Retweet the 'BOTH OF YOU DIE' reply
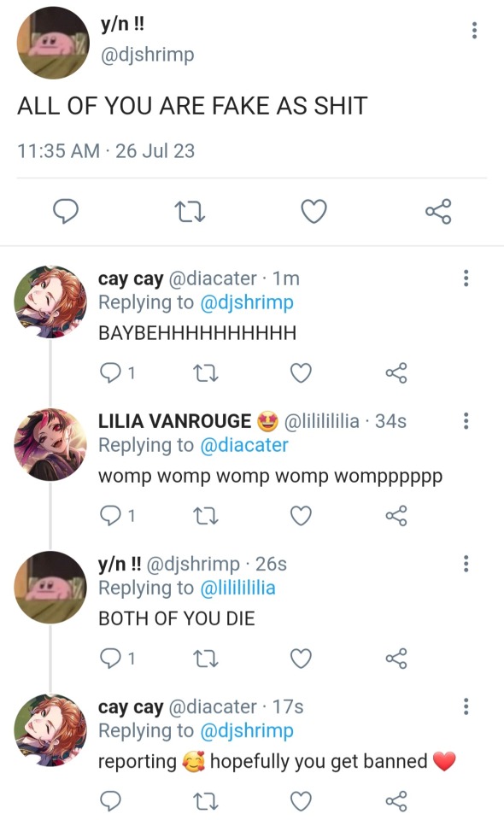The image size is (504, 820). click(x=206, y=659)
